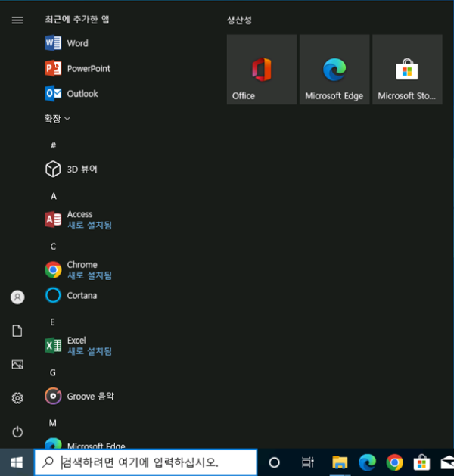Launch Groove 음악 app
This screenshot has height=476, width=454.
tap(79, 396)
